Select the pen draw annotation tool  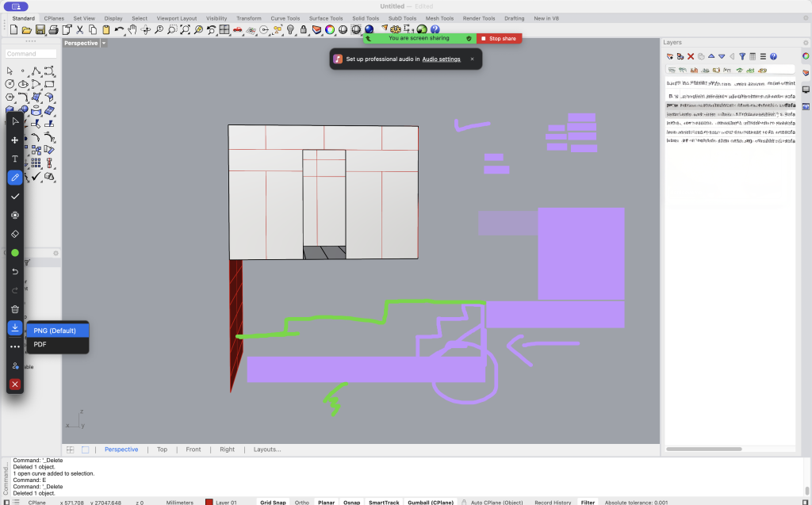coord(15,178)
